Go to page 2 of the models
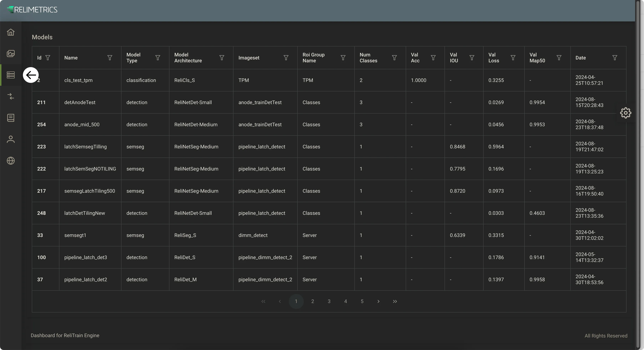Image resolution: width=644 pixels, height=350 pixels. click(313, 301)
